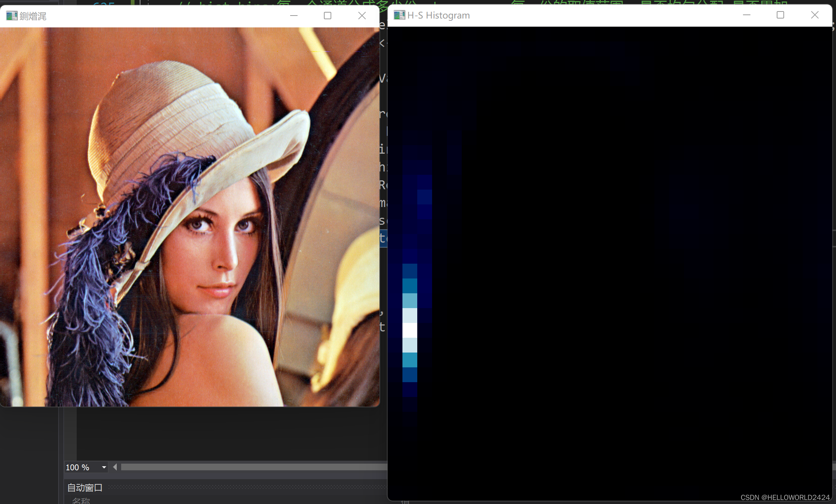Close the Lena image window
The height and width of the screenshot is (504, 836).
362,16
